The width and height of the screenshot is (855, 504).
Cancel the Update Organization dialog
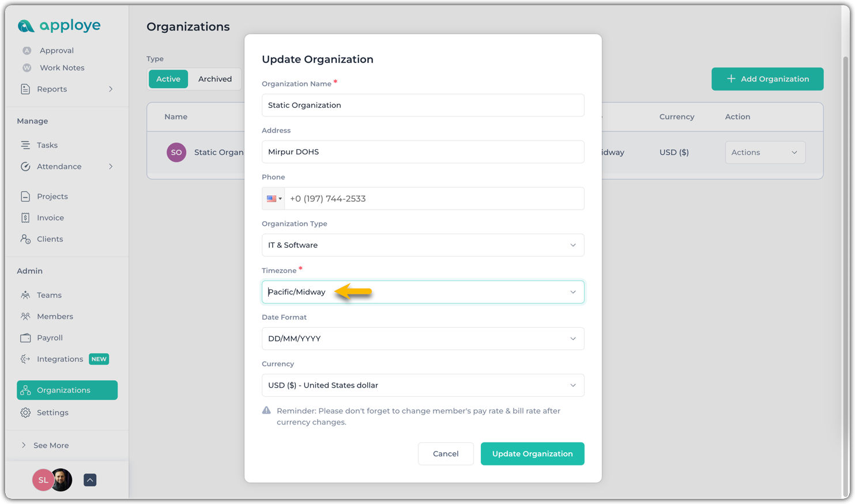click(x=446, y=454)
